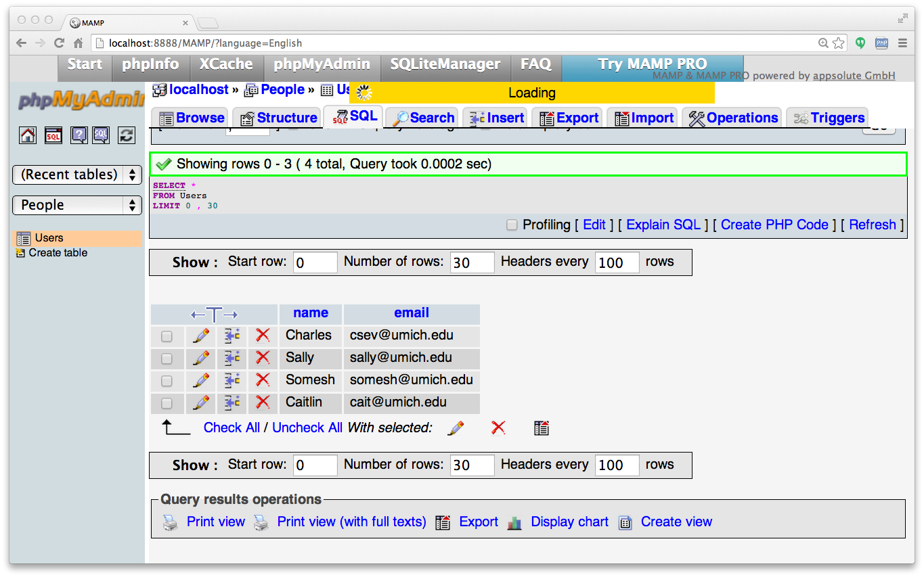Copy the Somesh row with insert icon
Image resolution: width=924 pixels, height=577 pixels.
coord(232,380)
